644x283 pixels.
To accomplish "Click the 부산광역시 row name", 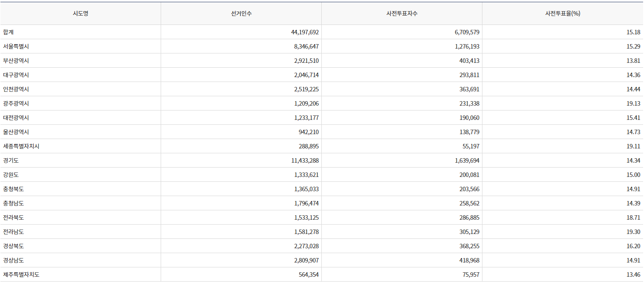I will coord(16,61).
